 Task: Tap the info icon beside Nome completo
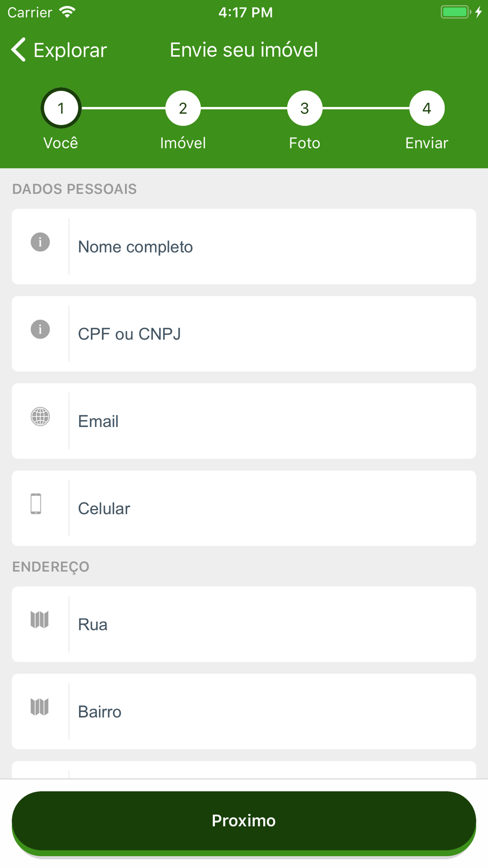pos(40,242)
